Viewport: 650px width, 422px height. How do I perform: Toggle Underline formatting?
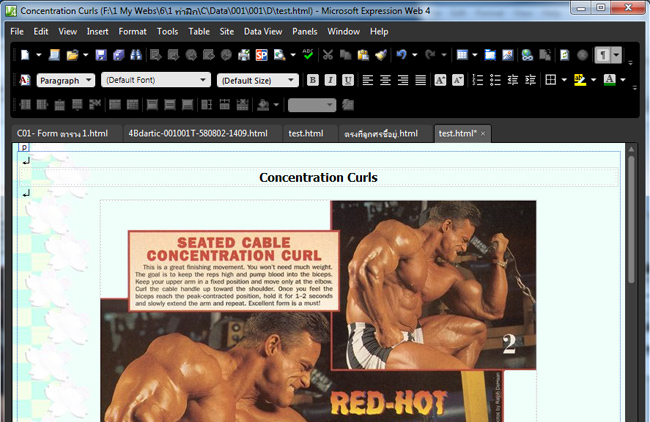coord(347,80)
